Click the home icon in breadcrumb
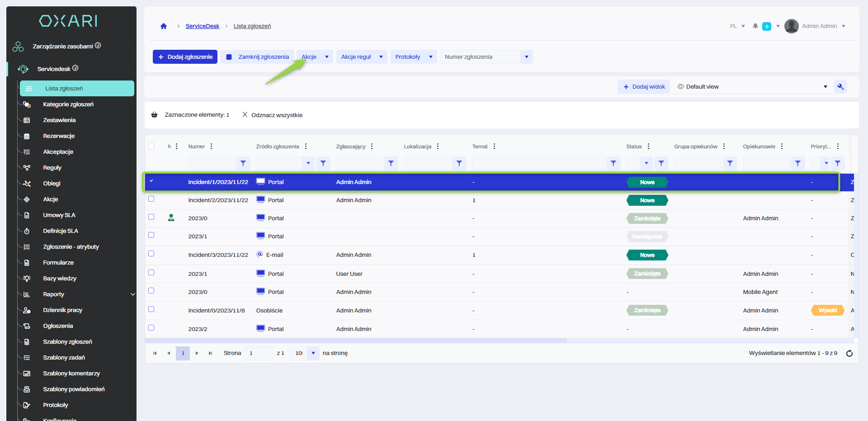Image resolution: width=868 pixels, height=421 pixels. [164, 26]
